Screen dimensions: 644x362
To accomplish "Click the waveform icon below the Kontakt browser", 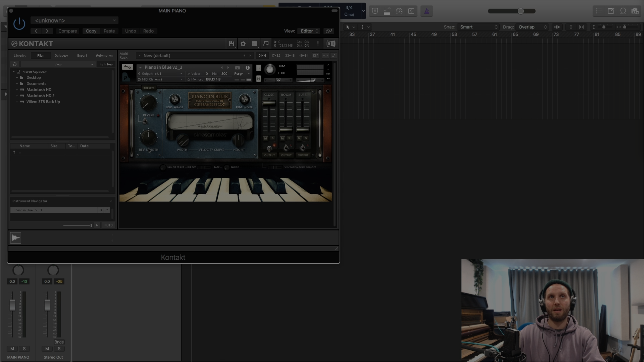I will click(16, 238).
